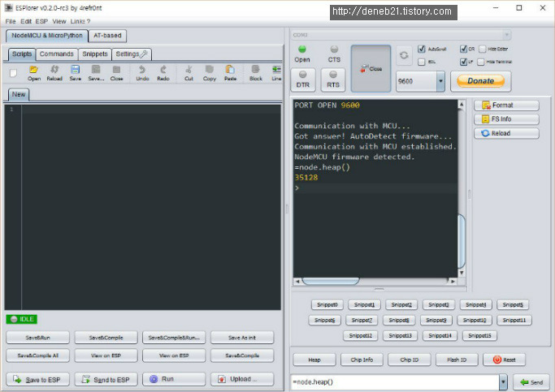The width and height of the screenshot is (555, 392).
Task: Open FS Info
Action: pyautogui.click(x=506, y=119)
